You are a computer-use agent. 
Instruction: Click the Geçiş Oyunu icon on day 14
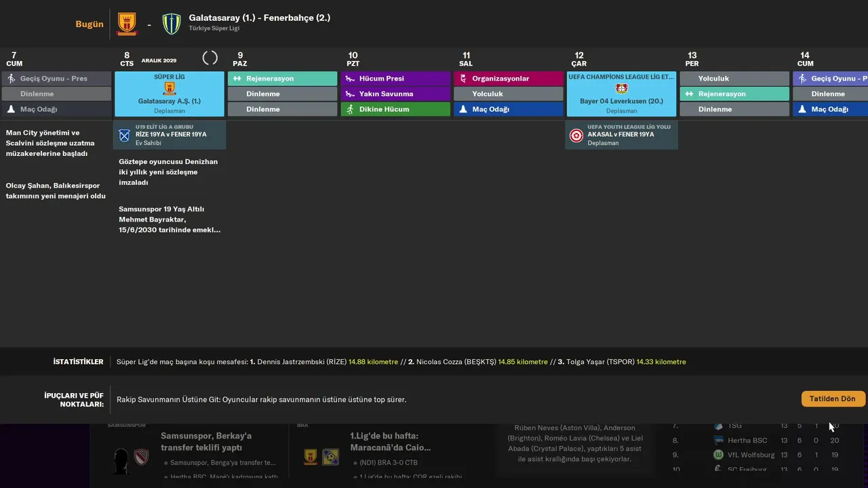coord(803,79)
